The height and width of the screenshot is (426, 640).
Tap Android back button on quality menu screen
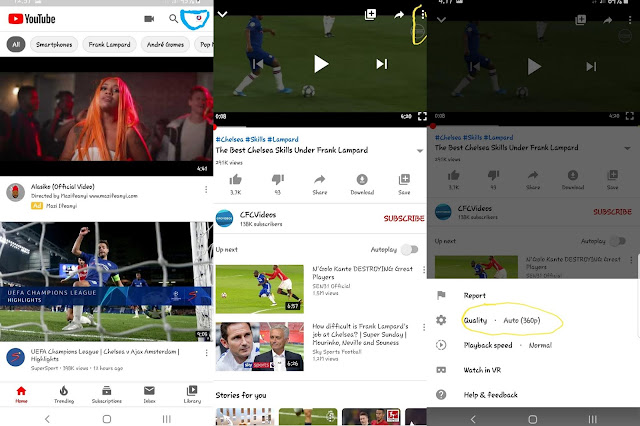point(473,419)
